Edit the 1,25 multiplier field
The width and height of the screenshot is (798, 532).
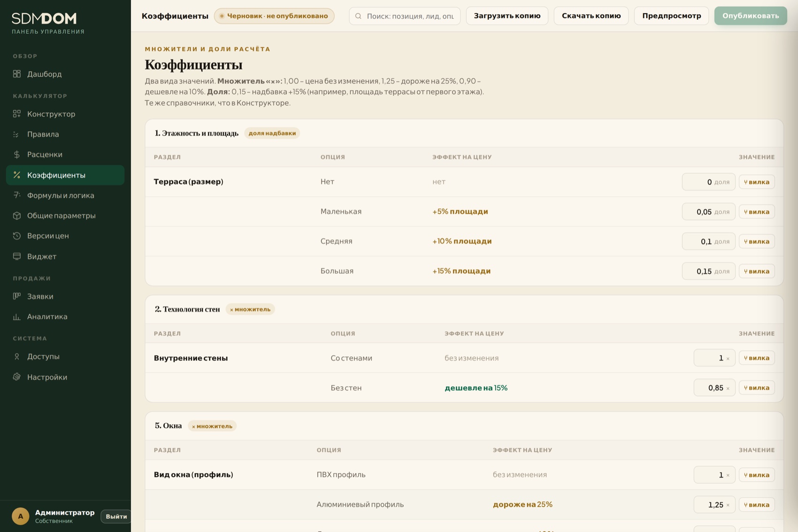[714, 504]
